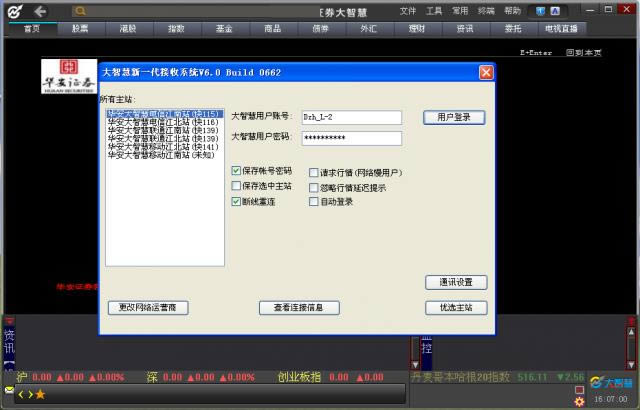Click the 大智慧 app logo icon
Screen dimensions: 640x410
point(15,11)
